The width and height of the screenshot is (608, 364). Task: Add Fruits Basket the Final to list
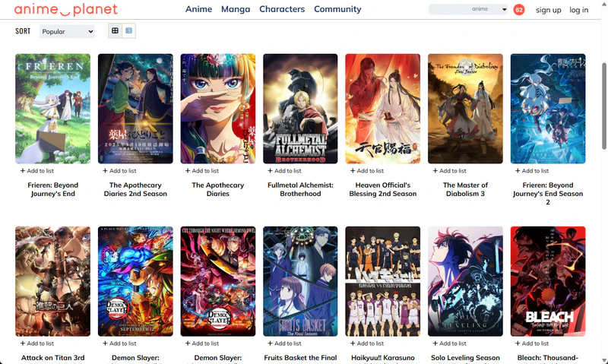click(x=284, y=343)
